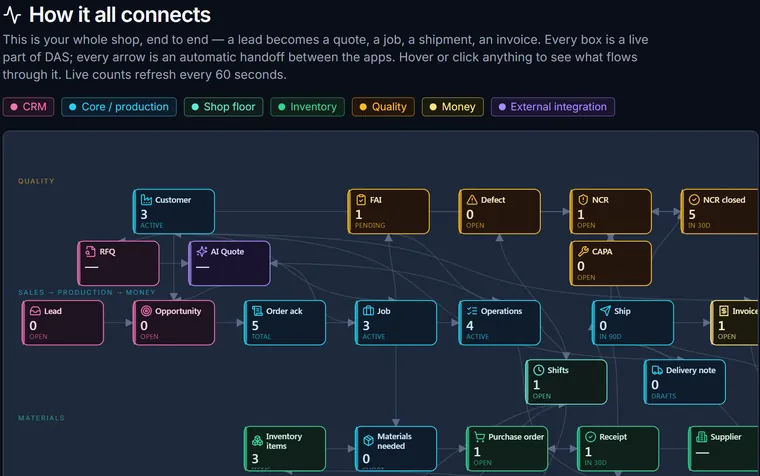Toggle the Inventory legend filter

click(x=307, y=107)
